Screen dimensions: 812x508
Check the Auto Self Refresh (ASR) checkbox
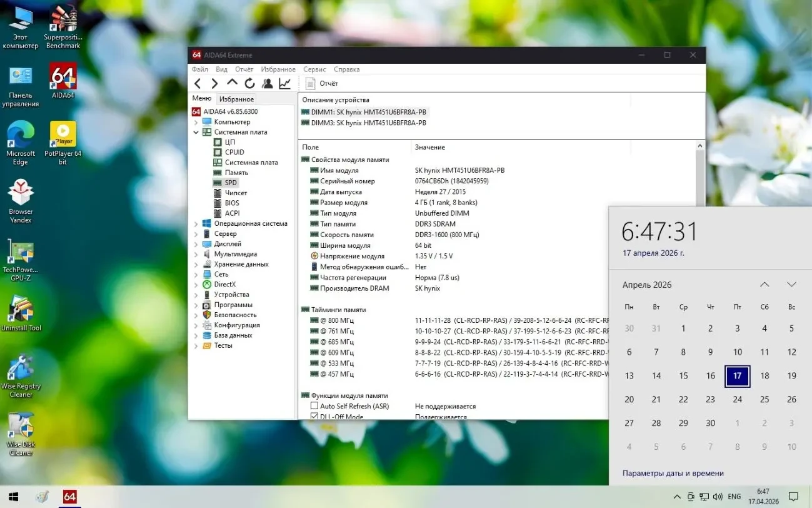click(314, 405)
